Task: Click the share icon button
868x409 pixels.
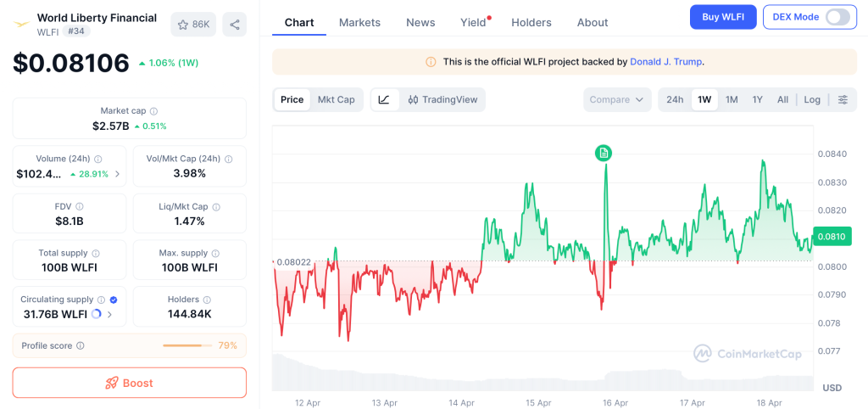Action: pyautogui.click(x=235, y=25)
